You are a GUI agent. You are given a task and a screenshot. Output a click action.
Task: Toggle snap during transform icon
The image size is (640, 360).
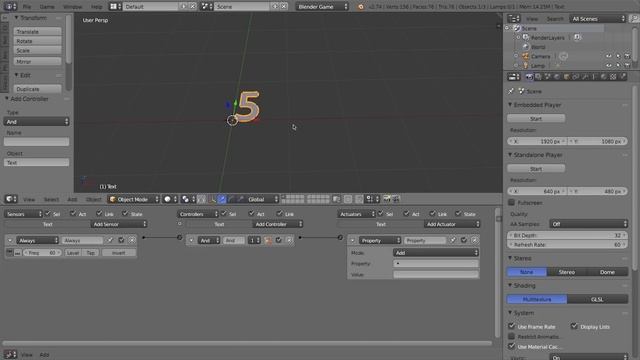click(x=359, y=199)
